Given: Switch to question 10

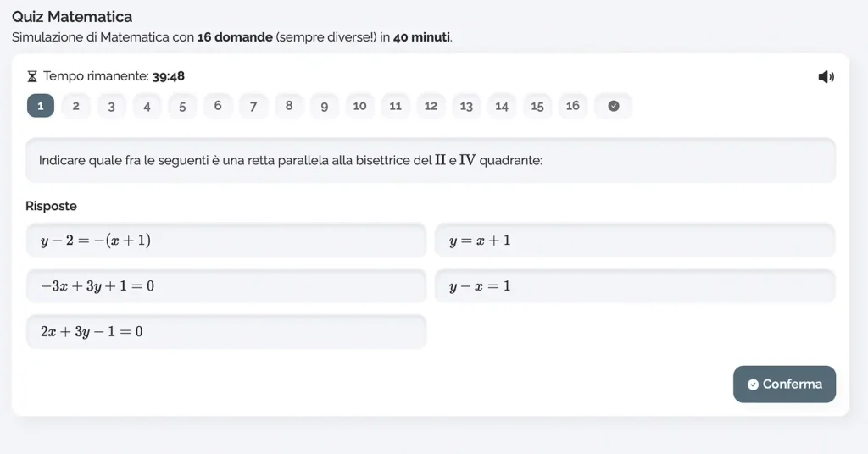Looking at the screenshot, I should click(359, 106).
